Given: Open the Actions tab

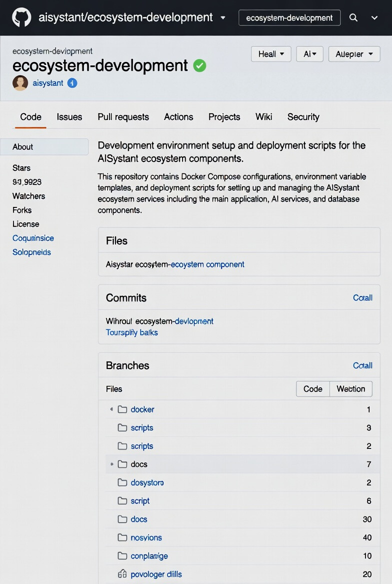Looking at the screenshot, I should (178, 117).
